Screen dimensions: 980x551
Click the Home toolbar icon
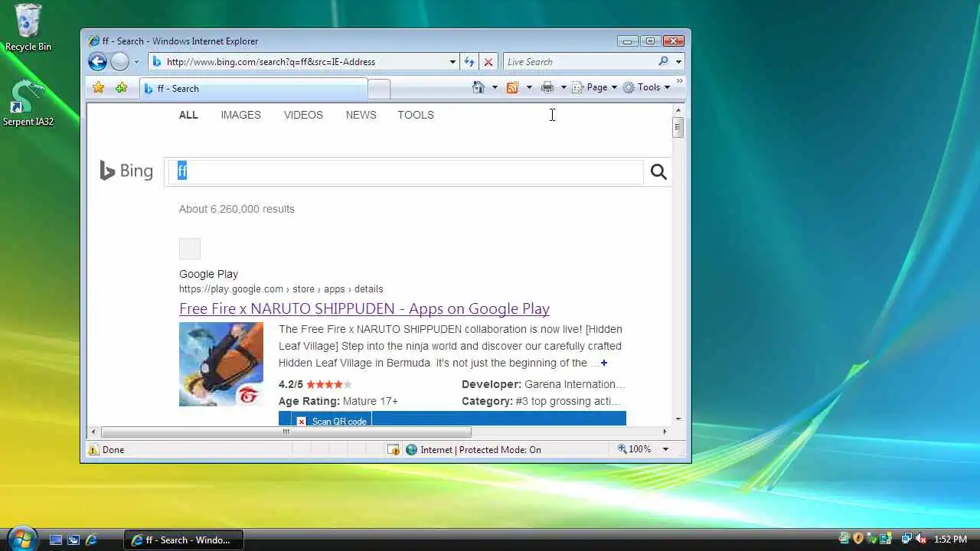(x=479, y=87)
